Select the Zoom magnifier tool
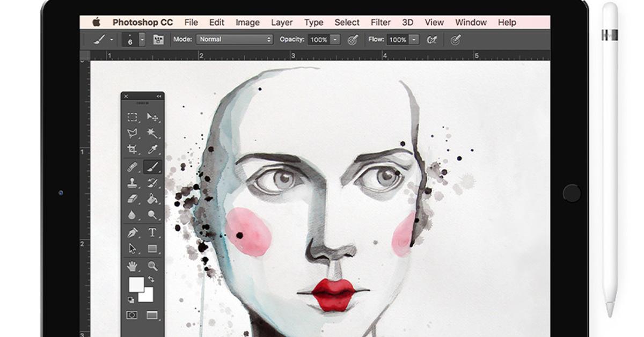644x337 pixels. [152, 266]
